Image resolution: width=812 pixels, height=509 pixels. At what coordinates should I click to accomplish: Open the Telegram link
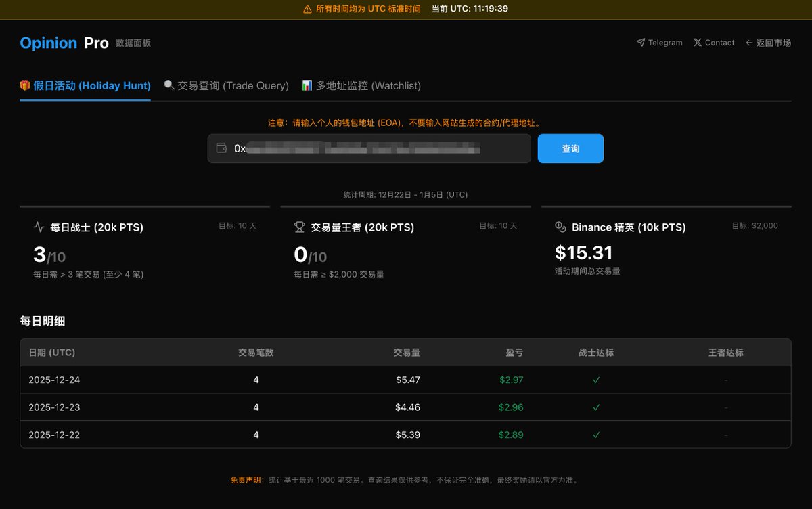pyautogui.click(x=660, y=43)
